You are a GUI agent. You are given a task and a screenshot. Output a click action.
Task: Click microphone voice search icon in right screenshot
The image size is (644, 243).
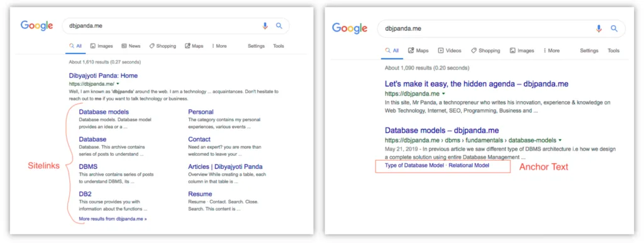[x=599, y=28]
